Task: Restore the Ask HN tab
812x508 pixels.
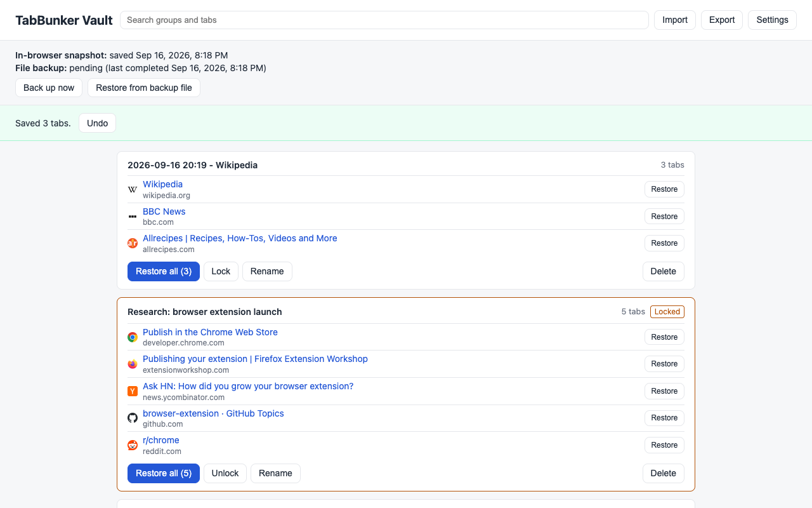Action: coord(664,391)
